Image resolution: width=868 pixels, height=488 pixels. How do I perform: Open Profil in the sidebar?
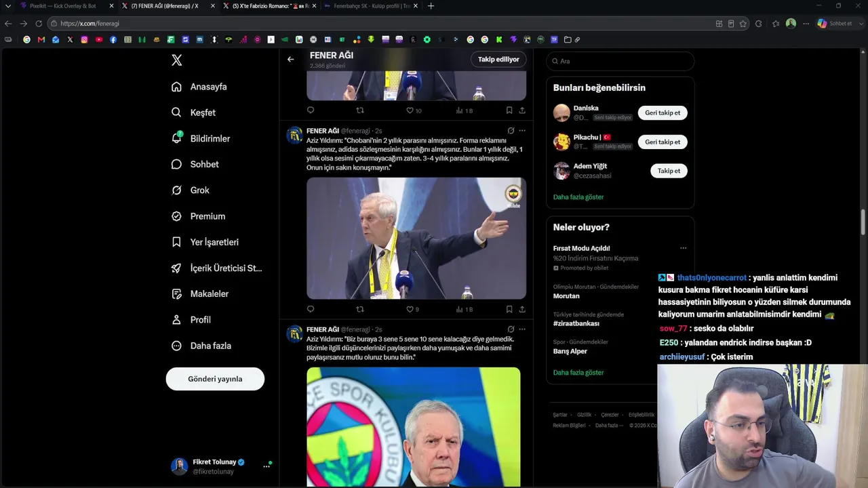(x=191, y=320)
